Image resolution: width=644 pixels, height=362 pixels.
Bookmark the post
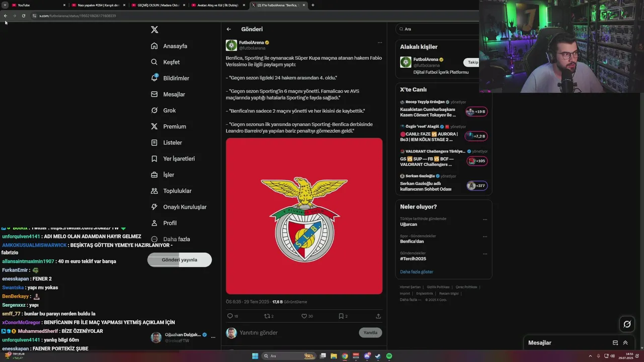click(x=341, y=316)
